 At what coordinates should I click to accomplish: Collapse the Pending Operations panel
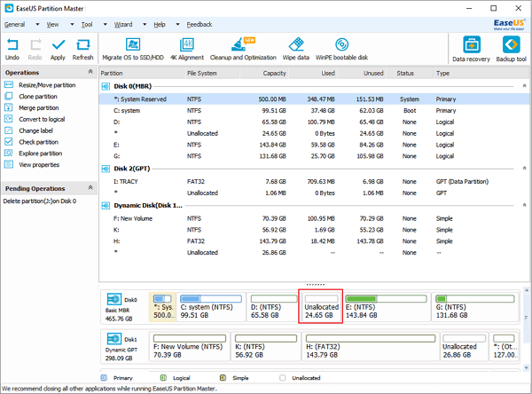point(90,187)
